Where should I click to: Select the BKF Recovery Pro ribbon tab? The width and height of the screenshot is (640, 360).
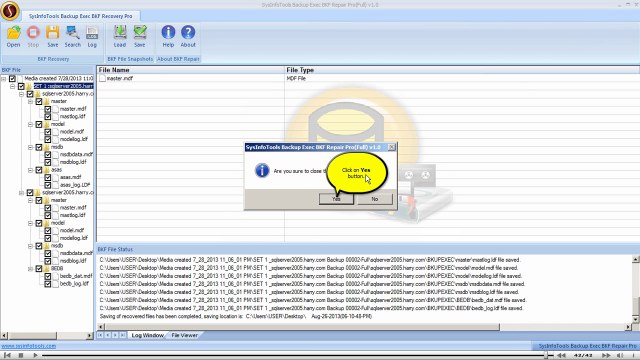point(80,16)
